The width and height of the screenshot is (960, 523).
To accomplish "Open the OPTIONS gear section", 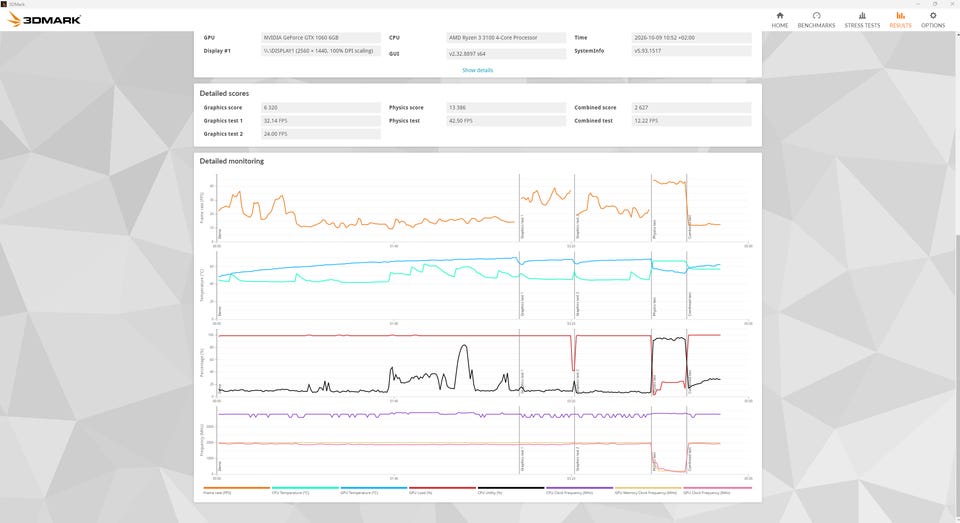I will pyautogui.click(x=933, y=20).
